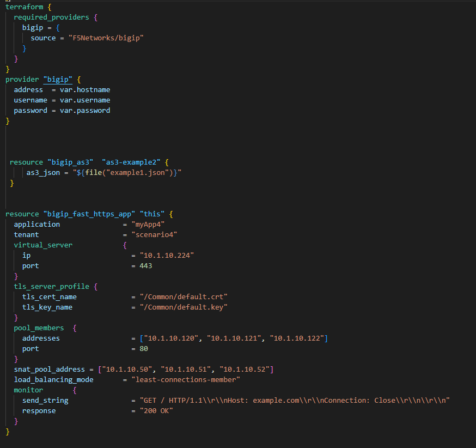
Task: Click 'virtual_server' block name
Action: (43, 245)
